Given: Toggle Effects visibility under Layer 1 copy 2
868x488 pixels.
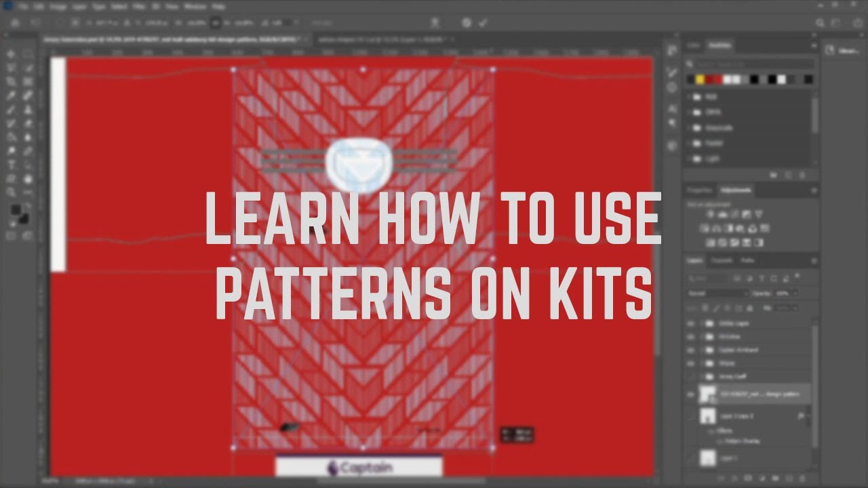Looking at the screenshot, I should coord(712,431).
